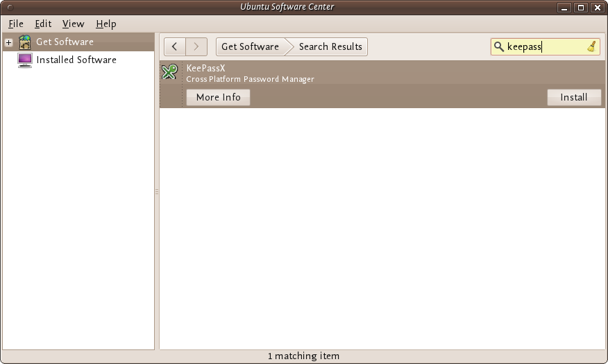
Task: Select Installed Software label in the sidebar
Action: [76, 60]
